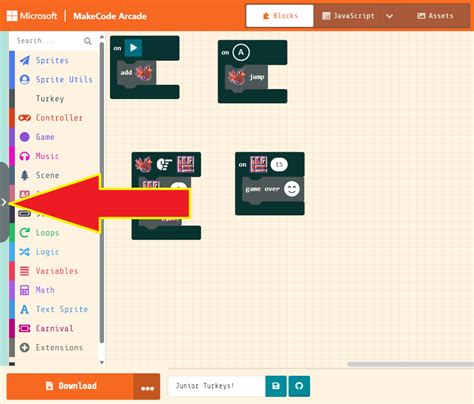Click toolbox scrollbar up arrow

point(102,36)
